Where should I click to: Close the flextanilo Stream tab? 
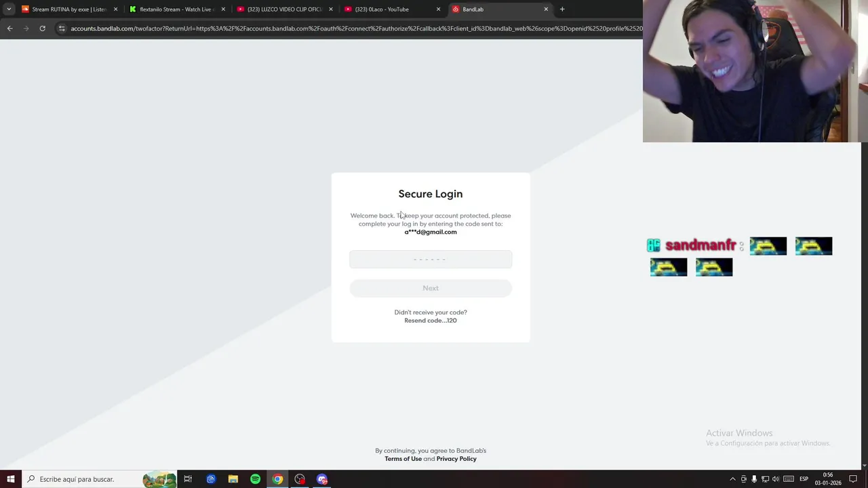pos(223,9)
